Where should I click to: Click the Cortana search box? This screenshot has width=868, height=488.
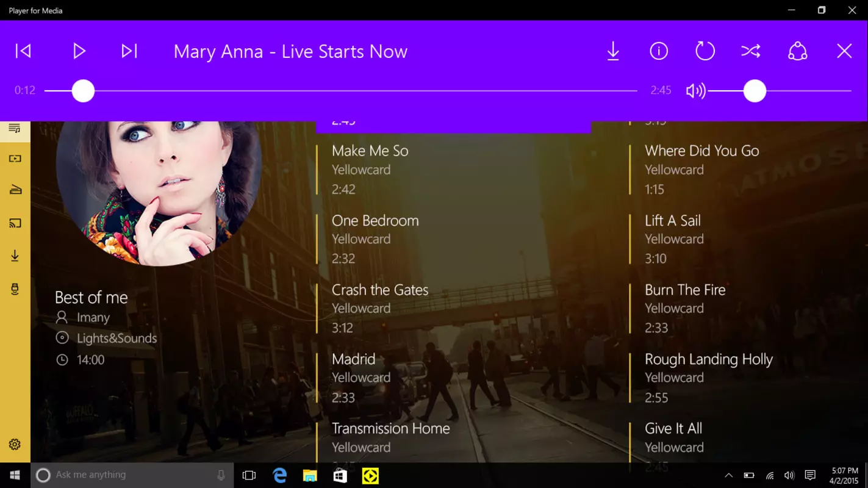(132, 475)
